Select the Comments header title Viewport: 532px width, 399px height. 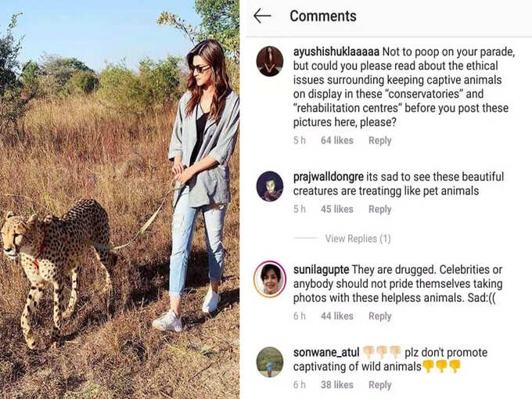[x=323, y=16]
